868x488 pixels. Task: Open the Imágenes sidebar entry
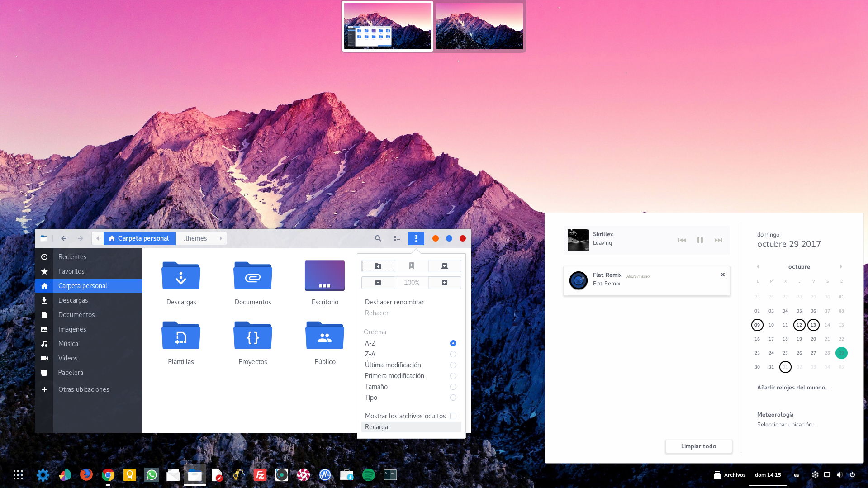(x=89, y=329)
